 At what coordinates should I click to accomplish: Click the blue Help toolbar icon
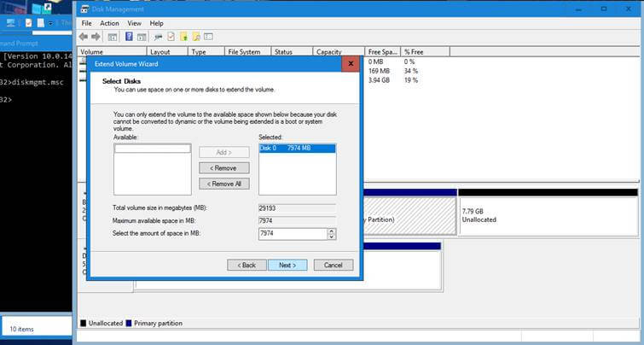pyautogui.click(x=129, y=37)
